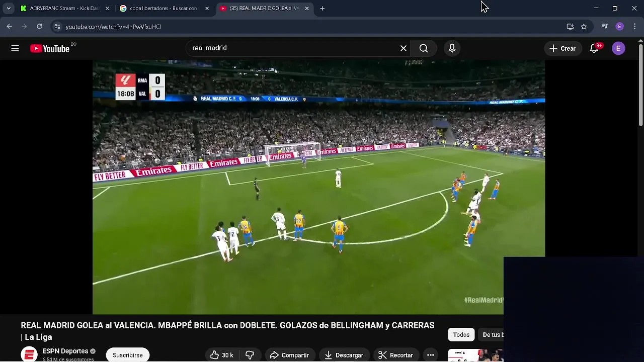
Task: Close the copa libertadores tab
Action: pyautogui.click(x=207, y=9)
